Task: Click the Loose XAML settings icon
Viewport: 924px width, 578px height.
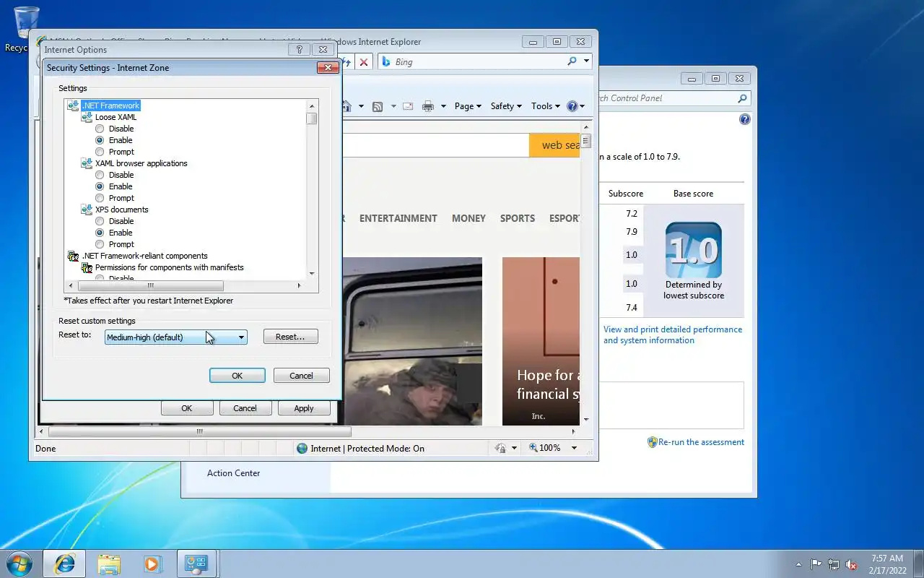Action: [87, 117]
